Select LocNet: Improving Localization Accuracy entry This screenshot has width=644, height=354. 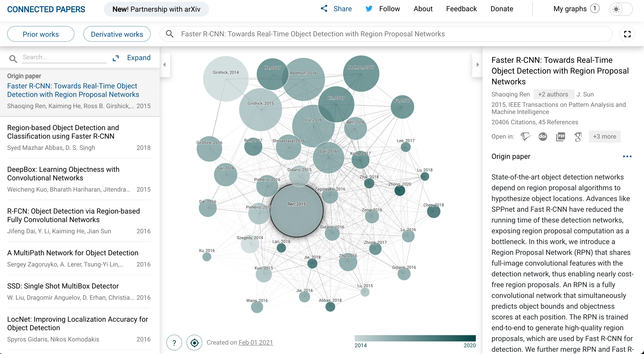click(79, 329)
